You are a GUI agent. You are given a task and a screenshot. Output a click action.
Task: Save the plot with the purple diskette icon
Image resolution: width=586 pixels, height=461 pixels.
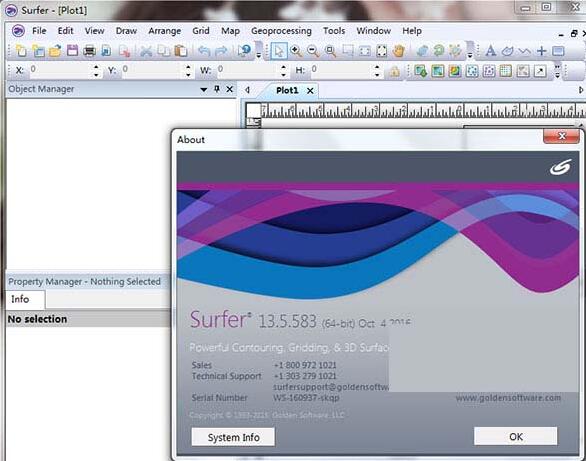point(73,51)
